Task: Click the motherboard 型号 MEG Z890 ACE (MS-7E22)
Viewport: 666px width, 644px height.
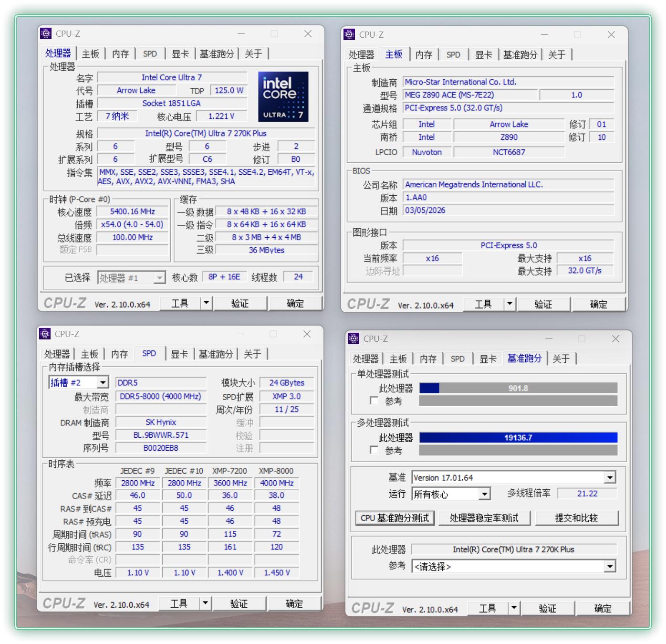Action: [470, 95]
